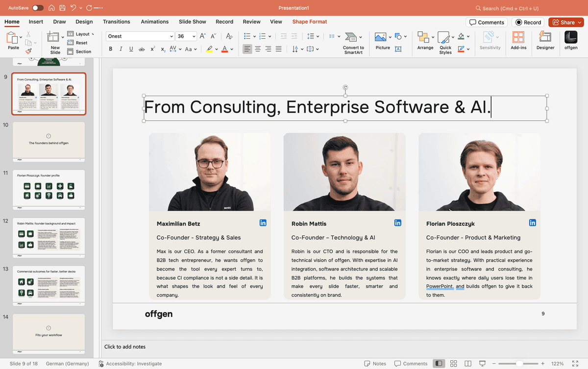The width and height of the screenshot is (588, 369).
Task: Open the font size dropdown showing 36
Action: (x=194, y=36)
